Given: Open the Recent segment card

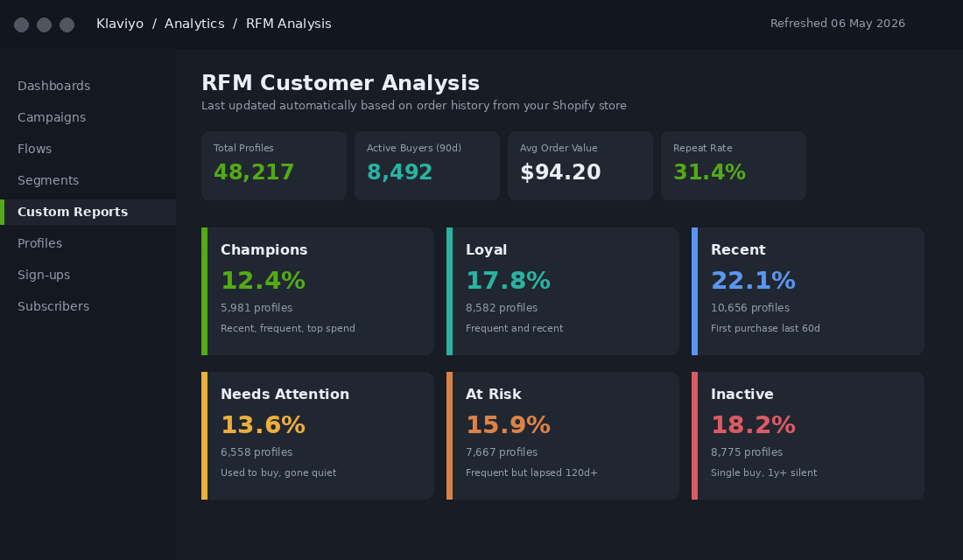Looking at the screenshot, I should tap(808, 291).
